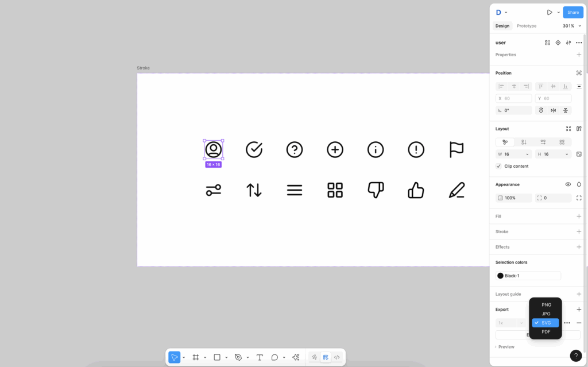
Task: Switch to Dev Mode code icon
Action: click(336, 357)
